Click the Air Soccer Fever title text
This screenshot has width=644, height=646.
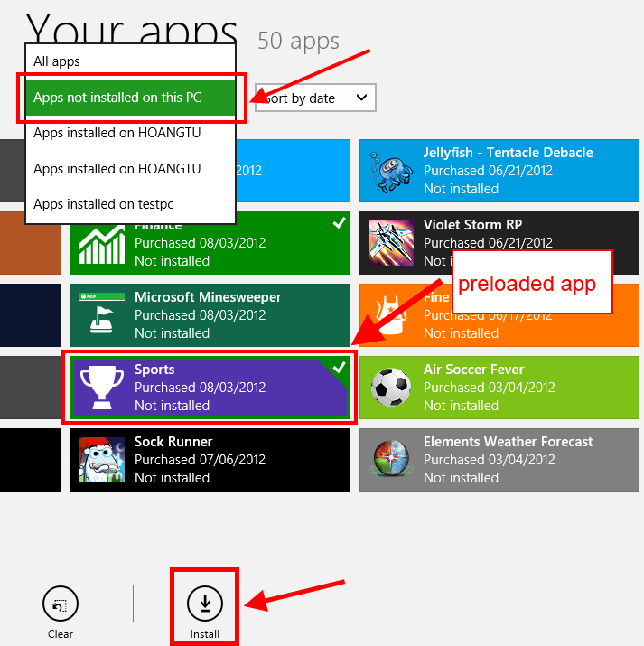click(474, 370)
